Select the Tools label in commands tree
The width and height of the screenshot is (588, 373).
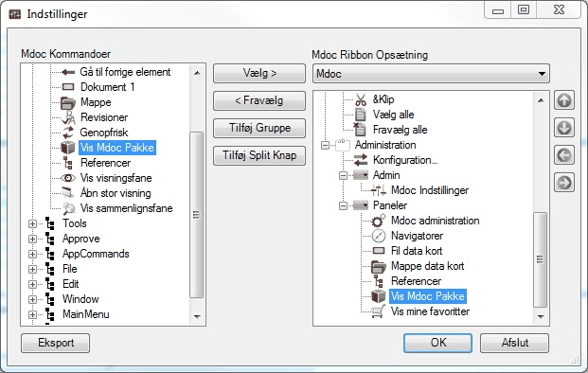coord(74,223)
